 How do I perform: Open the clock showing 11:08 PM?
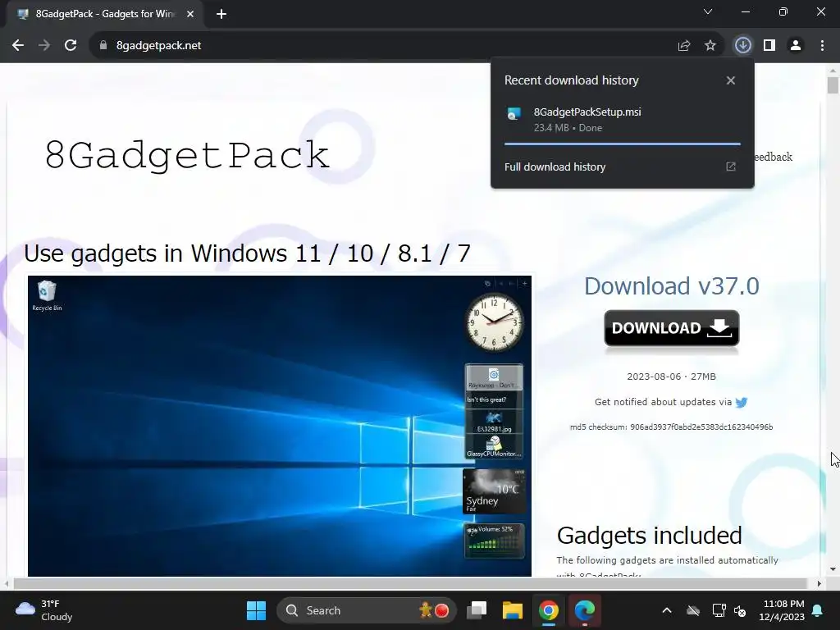[x=782, y=610]
